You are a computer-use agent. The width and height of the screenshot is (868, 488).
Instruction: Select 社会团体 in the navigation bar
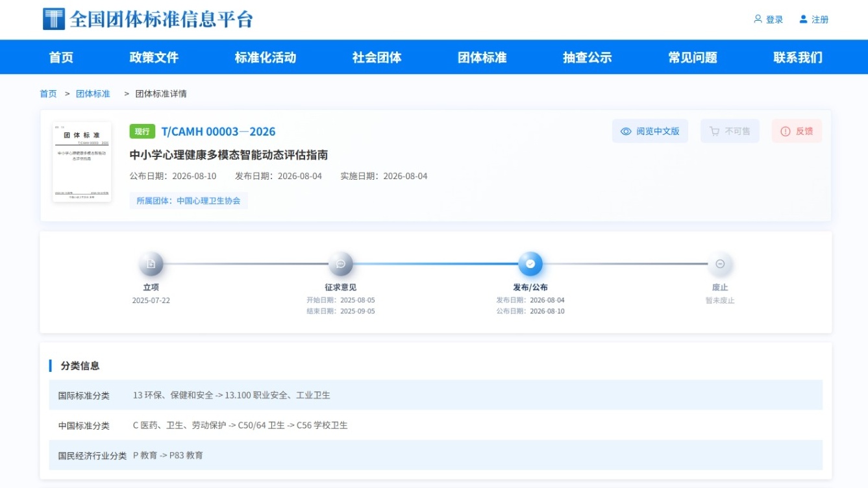pos(377,57)
